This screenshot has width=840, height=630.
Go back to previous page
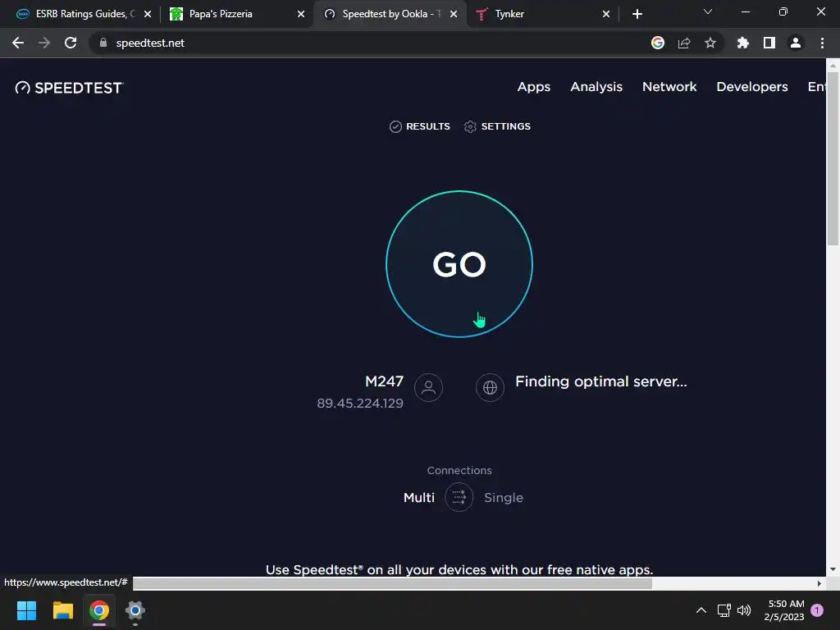coord(18,43)
